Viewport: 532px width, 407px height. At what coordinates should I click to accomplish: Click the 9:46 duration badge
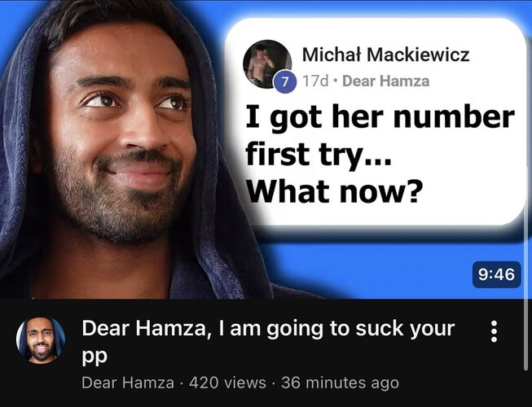pos(497,274)
